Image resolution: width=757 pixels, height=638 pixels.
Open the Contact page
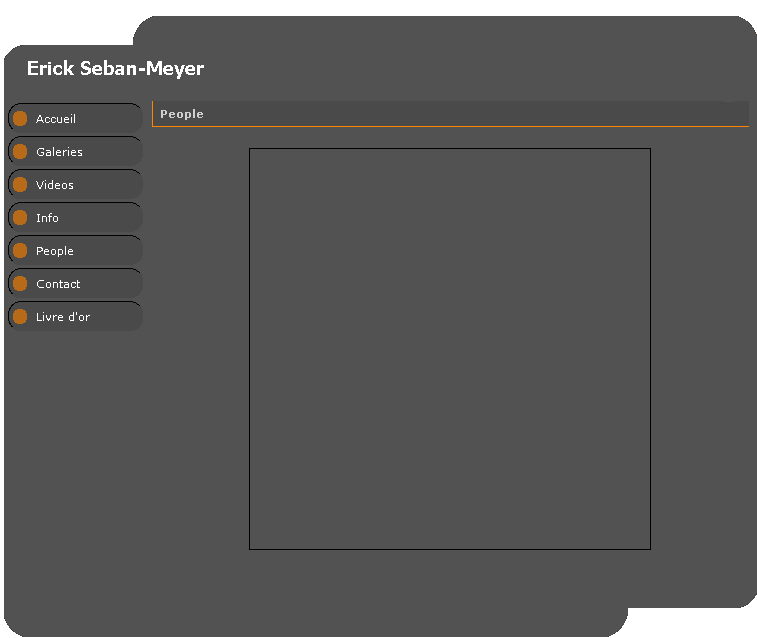tap(58, 284)
